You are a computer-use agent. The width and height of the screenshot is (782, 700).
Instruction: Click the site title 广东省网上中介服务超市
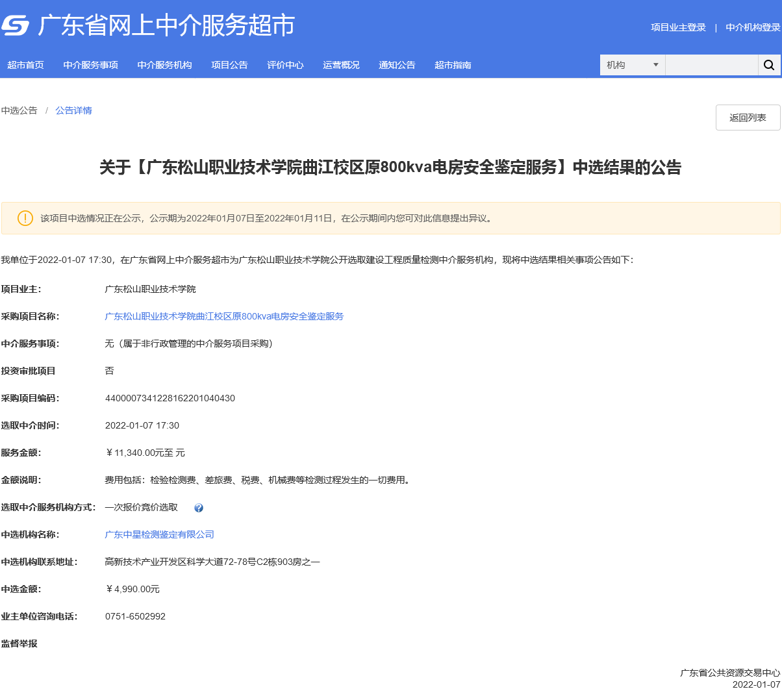click(167, 26)
